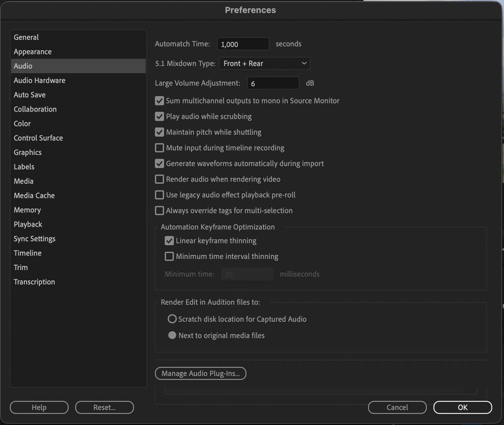Disable Linear keyframe thinning checkbox
This screenshot has height=425, width=504.
click(170, 241)
